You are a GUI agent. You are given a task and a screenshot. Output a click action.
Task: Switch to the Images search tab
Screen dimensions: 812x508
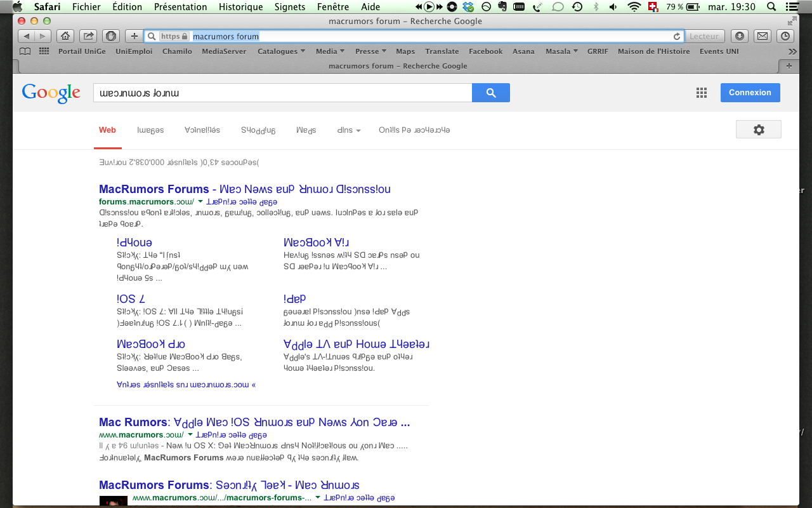[150, 130]
